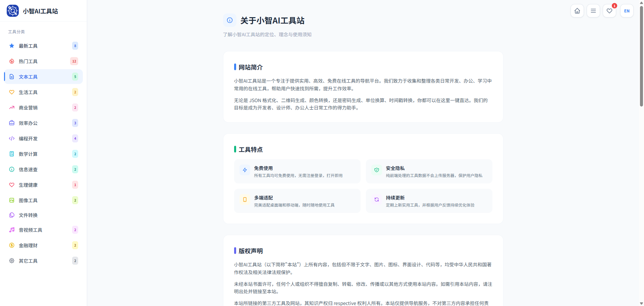Click the code icon for 编程开发
The width and height of the screenshot is (644, 306).
12,138
